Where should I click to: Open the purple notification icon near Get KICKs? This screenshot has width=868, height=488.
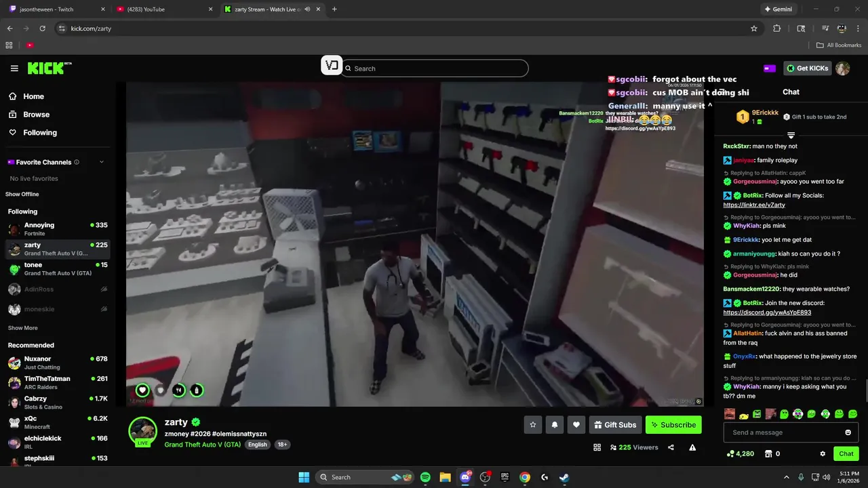click(770, 68)
